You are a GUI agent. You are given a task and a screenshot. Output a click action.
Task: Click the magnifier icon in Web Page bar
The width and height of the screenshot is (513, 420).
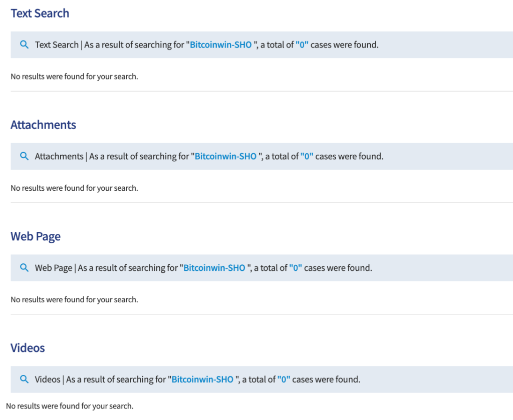[x=24, y=267]
